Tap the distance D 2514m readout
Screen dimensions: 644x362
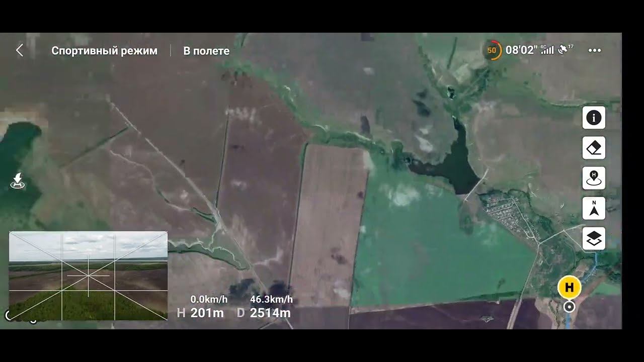click(x=264, y=313)
